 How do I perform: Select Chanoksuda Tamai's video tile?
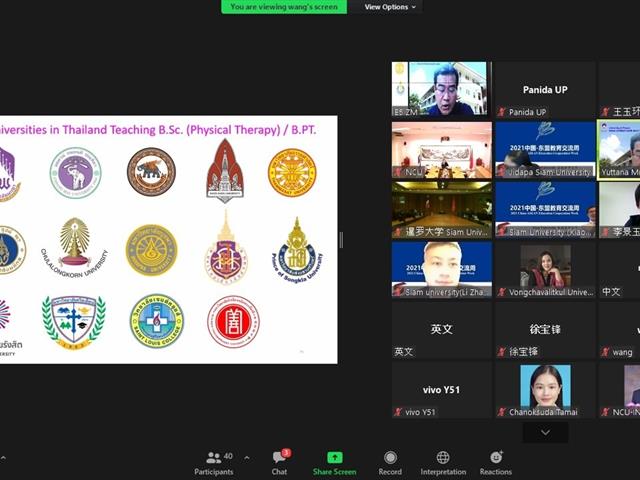[x=545, y=390]
